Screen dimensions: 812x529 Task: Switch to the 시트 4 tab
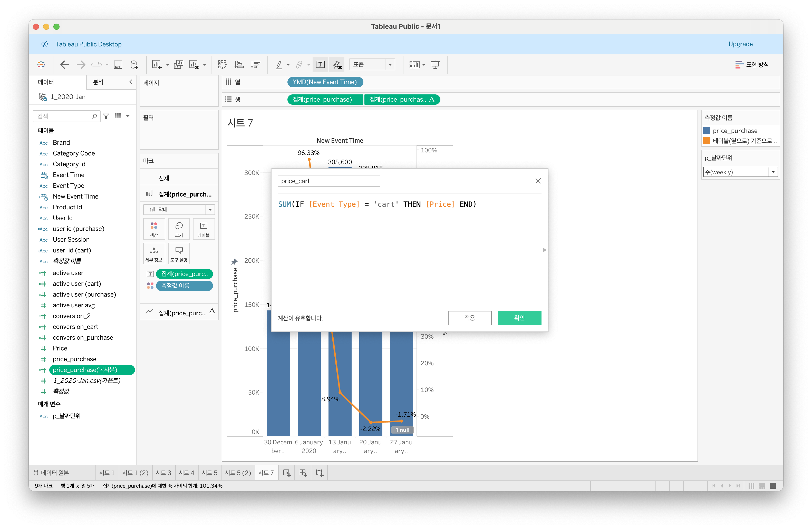tap(186, 473)
